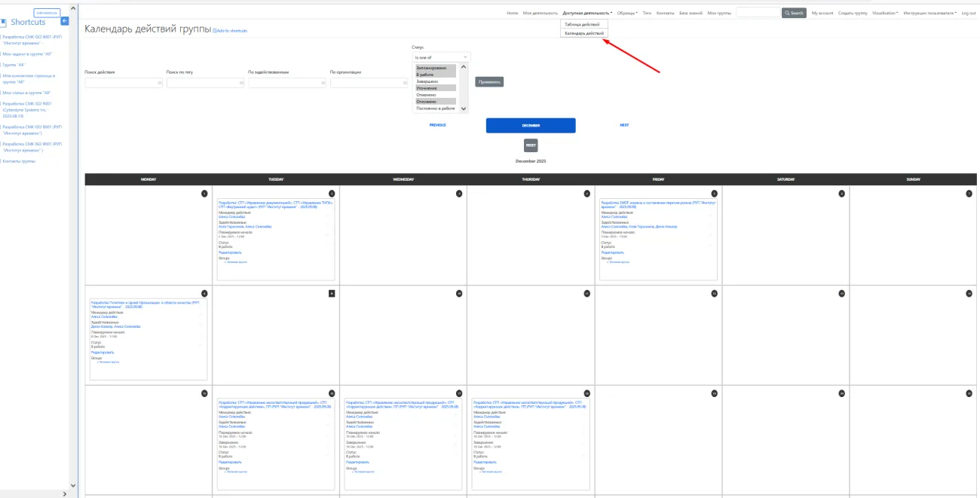The width and height of the screenshot is (980, 498).
Task: Click the autocomplete icon in Поиск действия field
Action: (160, 83)
